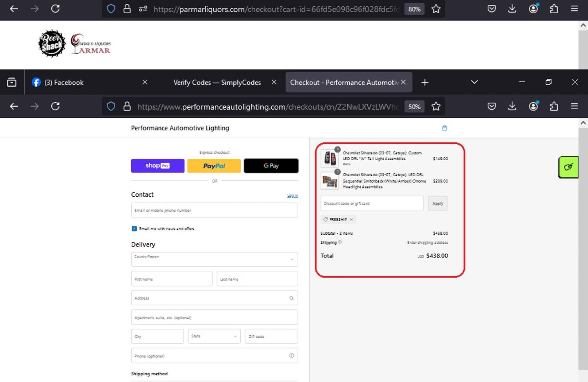Click the Log in link
Screen dimensions: 588x382
[292, 196]
